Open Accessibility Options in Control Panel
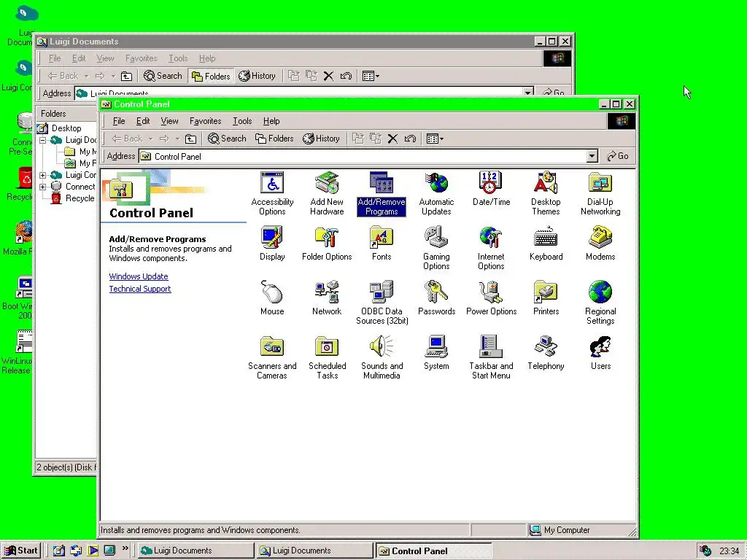Image resolution: width=747 pixels, height=560 pixels. click(x=272, y=193)
